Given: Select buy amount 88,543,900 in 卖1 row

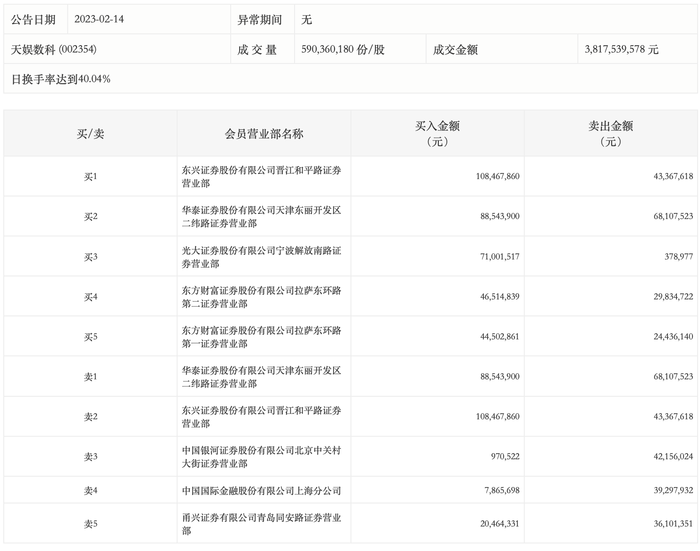Looking at the screenshot, I should pos(500,376).
